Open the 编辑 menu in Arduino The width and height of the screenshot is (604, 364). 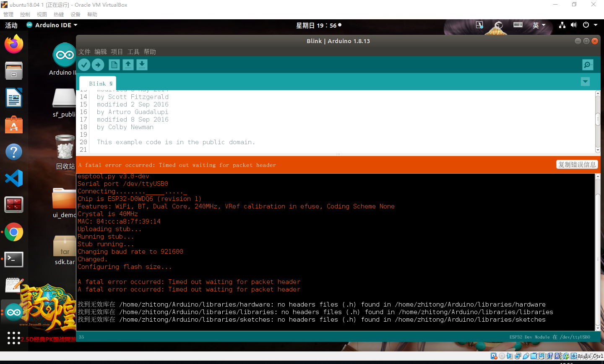click(101, 52)
